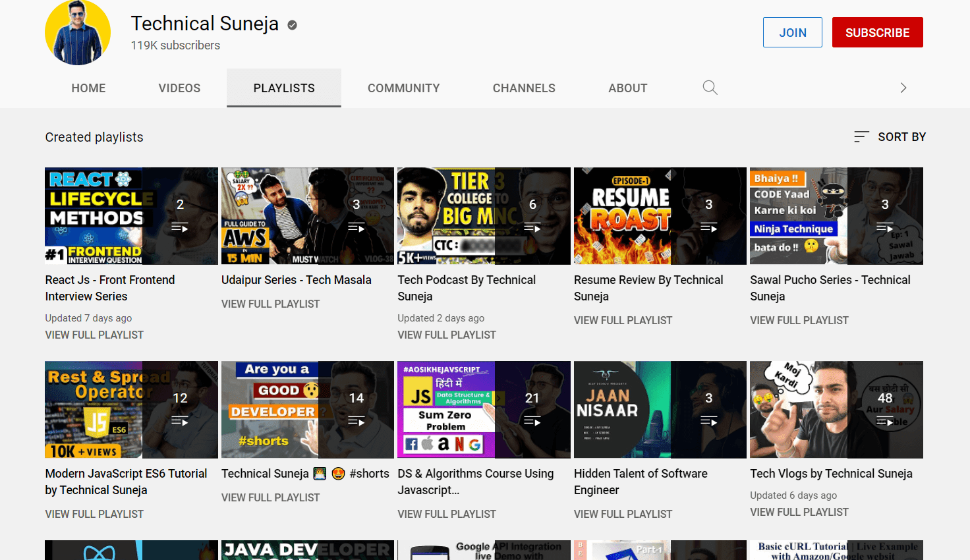Click Hidden Talent of Software Engineer title
The image size is (970, 560).
pos(641,482)
